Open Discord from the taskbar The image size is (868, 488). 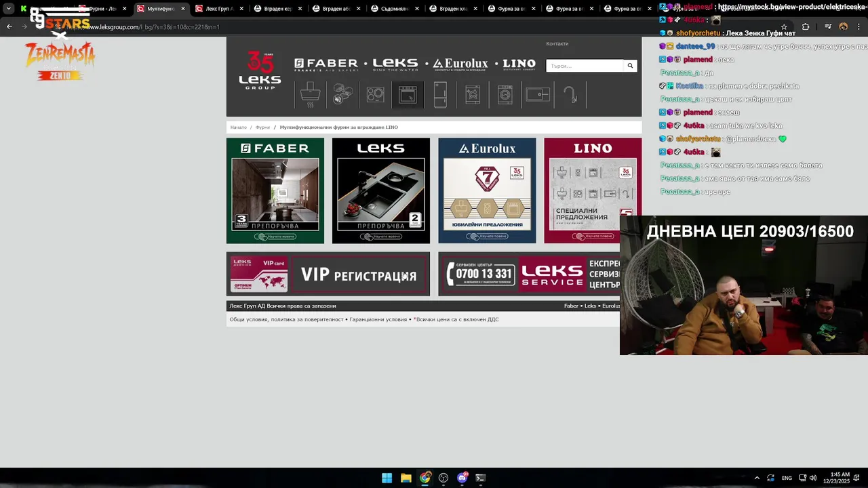462,478
